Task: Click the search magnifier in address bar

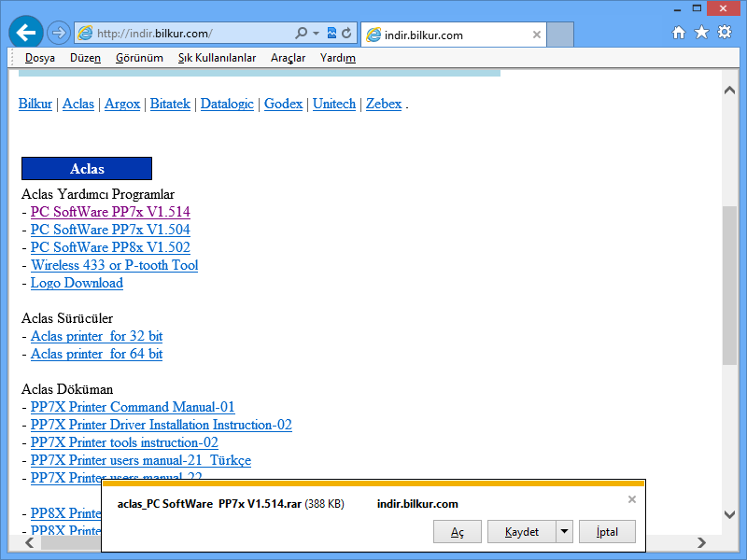Action: tap(301, 33)
